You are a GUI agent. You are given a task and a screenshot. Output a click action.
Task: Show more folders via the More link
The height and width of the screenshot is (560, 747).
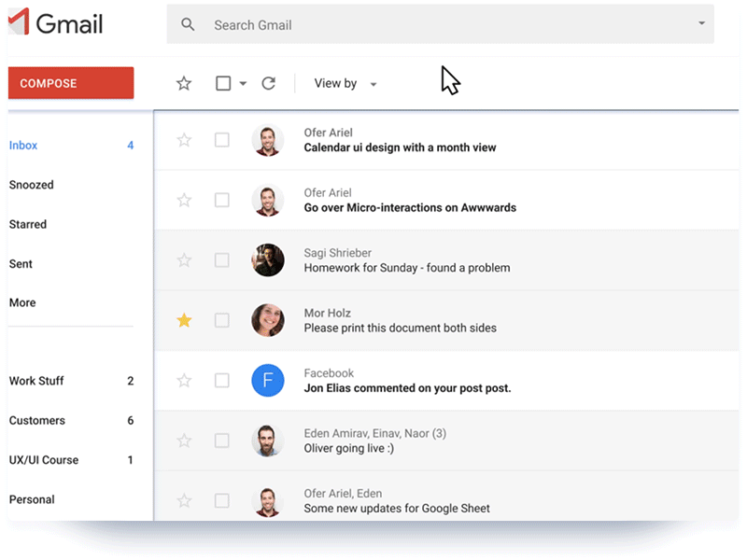point(21,302)
